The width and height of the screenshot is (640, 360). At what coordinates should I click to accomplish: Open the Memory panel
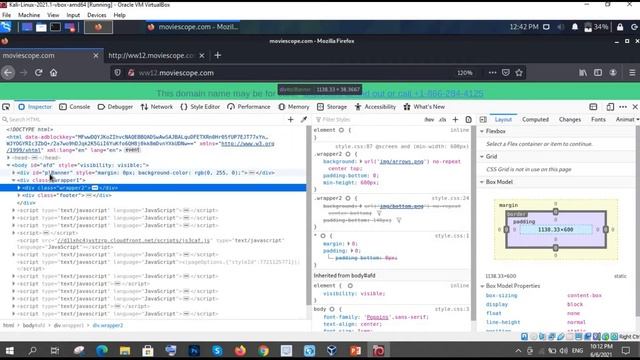pyautogui.click(x=294, y=107)
